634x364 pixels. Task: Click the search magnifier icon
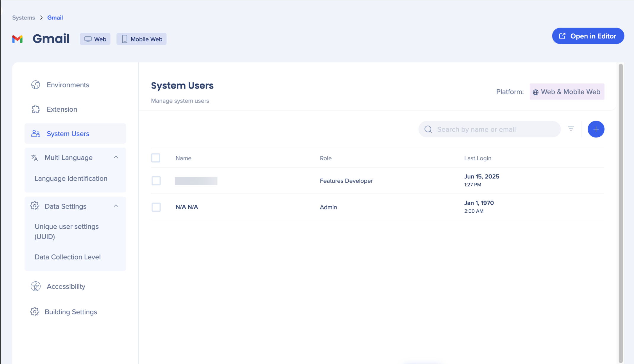[428, 129]
